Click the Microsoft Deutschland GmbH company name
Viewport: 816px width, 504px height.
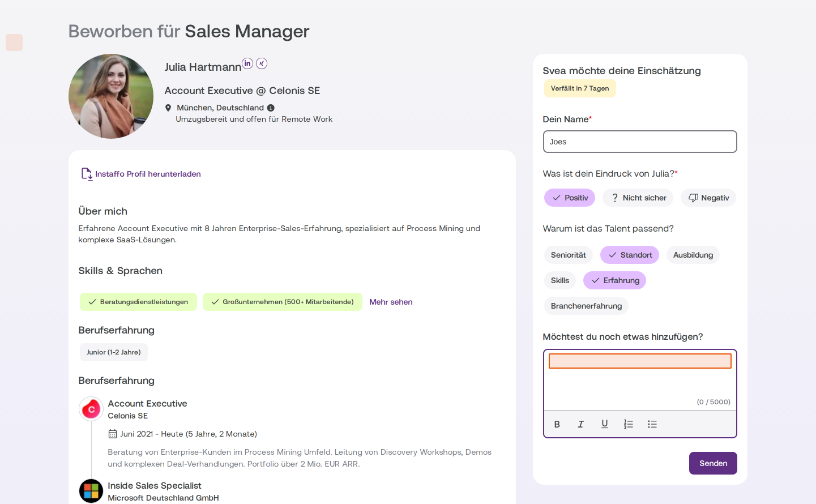[164, 498]
